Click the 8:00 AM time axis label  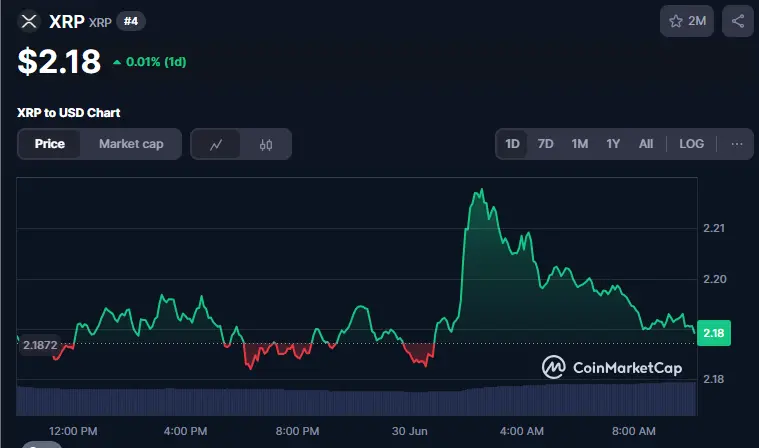point(634,431)
